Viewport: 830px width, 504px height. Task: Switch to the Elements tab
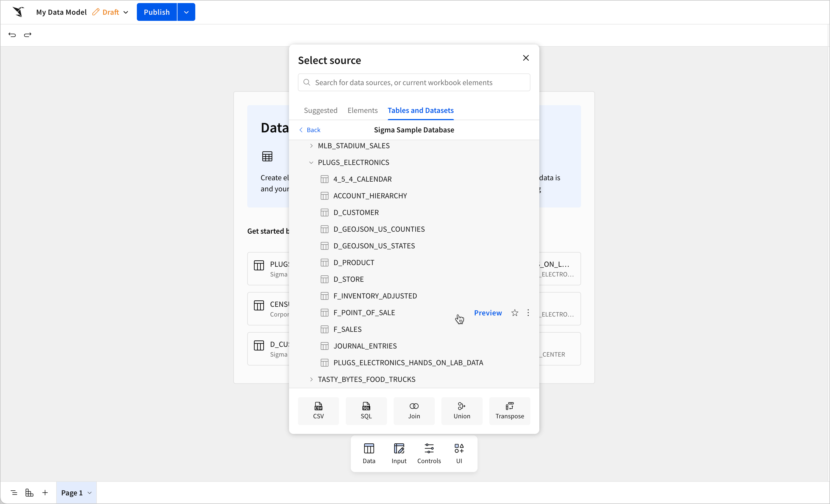click(362, 110)
